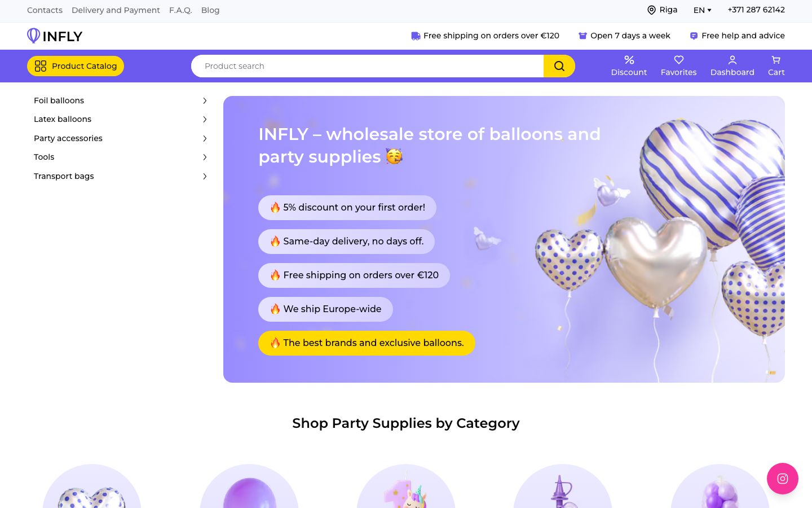Open the Blog section
This screenshot has height=508, width=812.
click(x=210, y=10)
